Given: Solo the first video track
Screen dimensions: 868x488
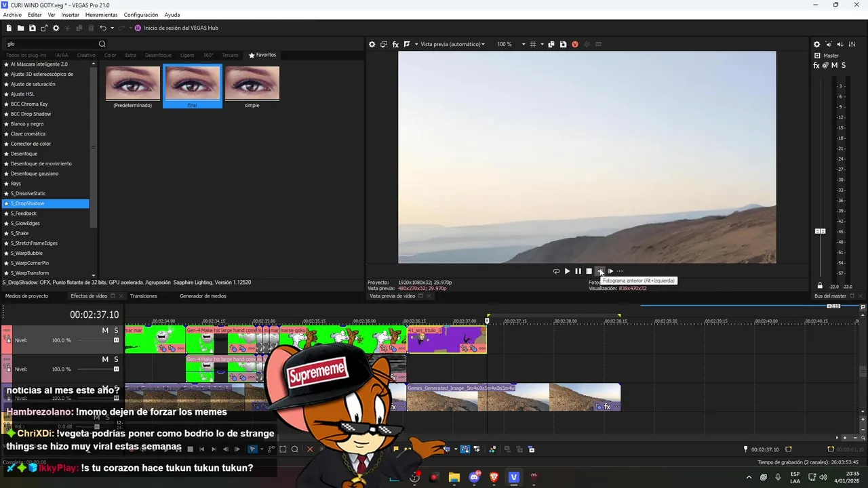Looking at the screenshot, I should coord(116,331).
